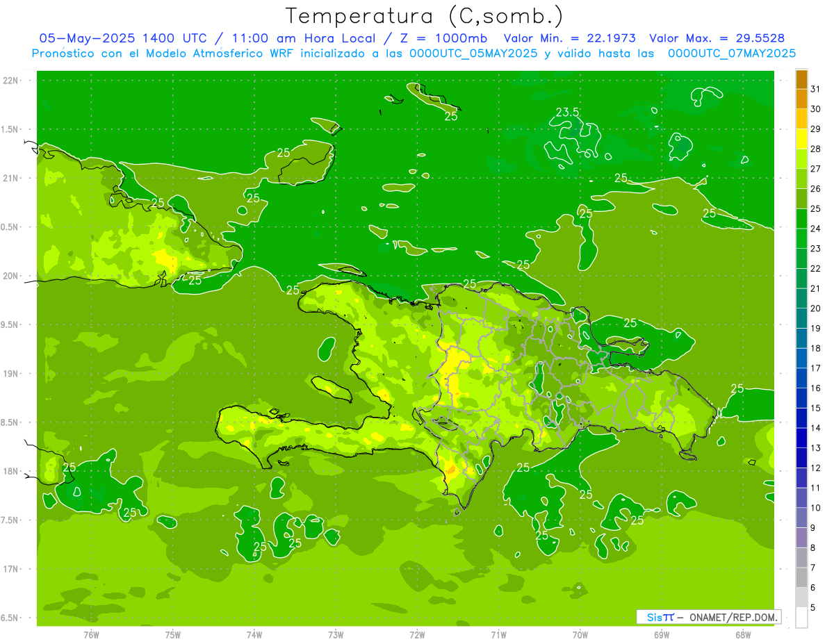Image resolution: width=834 pixels, height=644 pixels.
Task: Select the "0000UTC_07MAY2025" valid-until time
Action: [x=732, y=53]
